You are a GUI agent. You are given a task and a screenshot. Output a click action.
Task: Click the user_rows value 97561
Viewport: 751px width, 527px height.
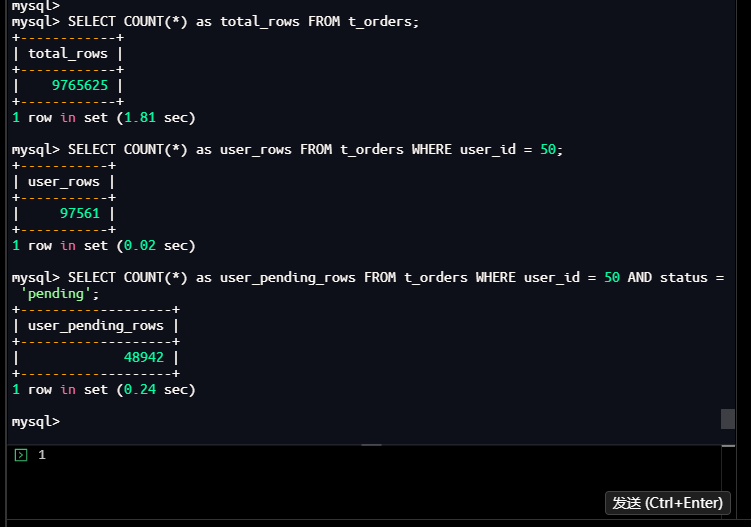point(80,213)
